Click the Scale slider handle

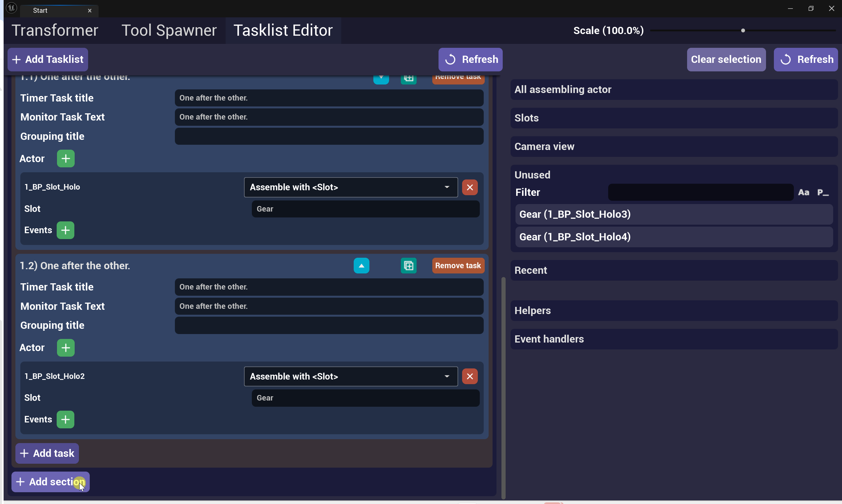click(x=743, y=30)
